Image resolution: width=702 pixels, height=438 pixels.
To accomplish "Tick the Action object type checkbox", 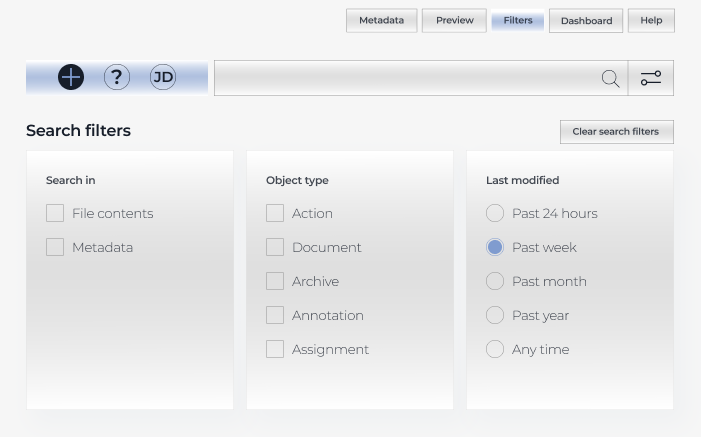I will click(275, 213).
